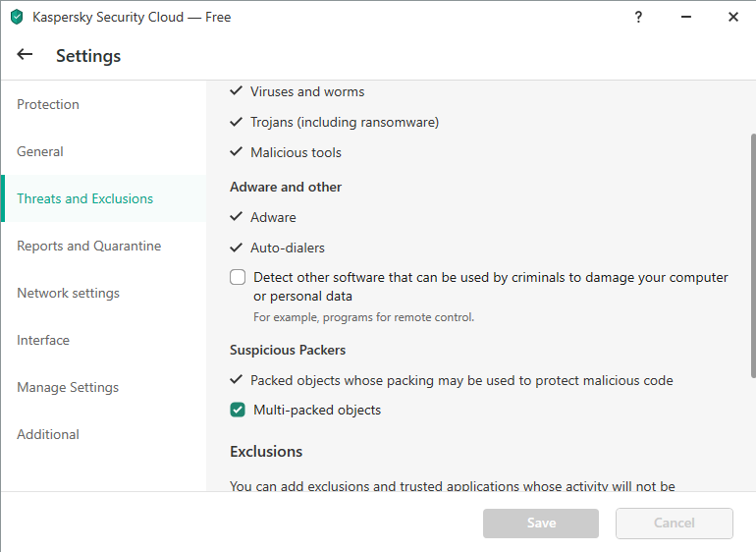Click the Auto-dialers checkmark icon
This screenshot has width=756, height=552.
[x=236, y=248]
